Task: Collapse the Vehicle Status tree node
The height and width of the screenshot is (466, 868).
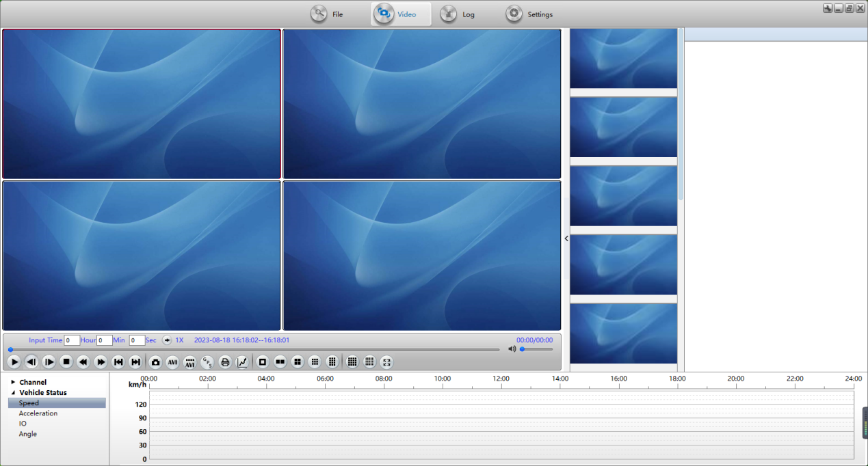Action: coord(13,393)
